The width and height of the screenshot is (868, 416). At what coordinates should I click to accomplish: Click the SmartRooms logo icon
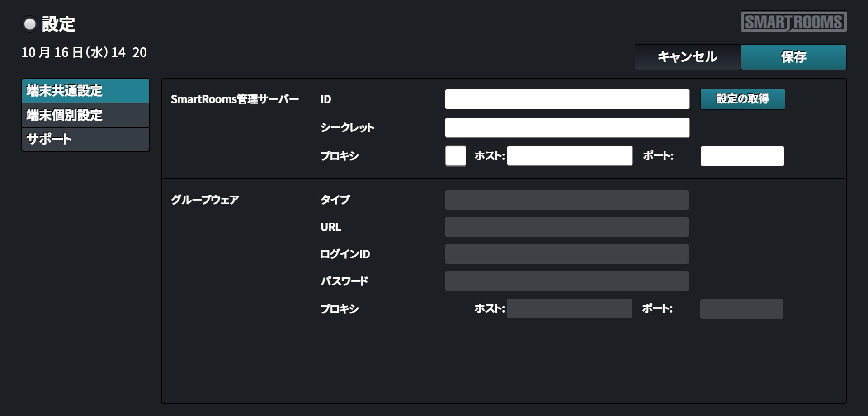(793, 22)
